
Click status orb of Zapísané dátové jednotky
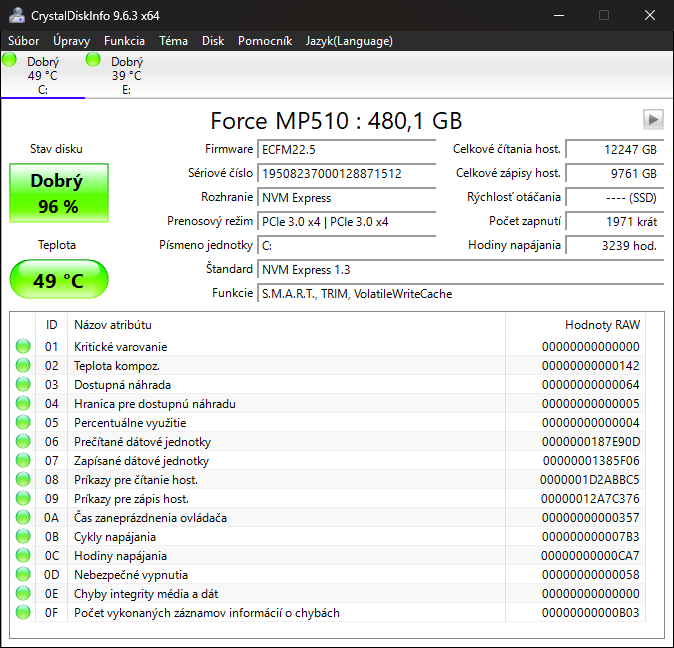[23, 460]
